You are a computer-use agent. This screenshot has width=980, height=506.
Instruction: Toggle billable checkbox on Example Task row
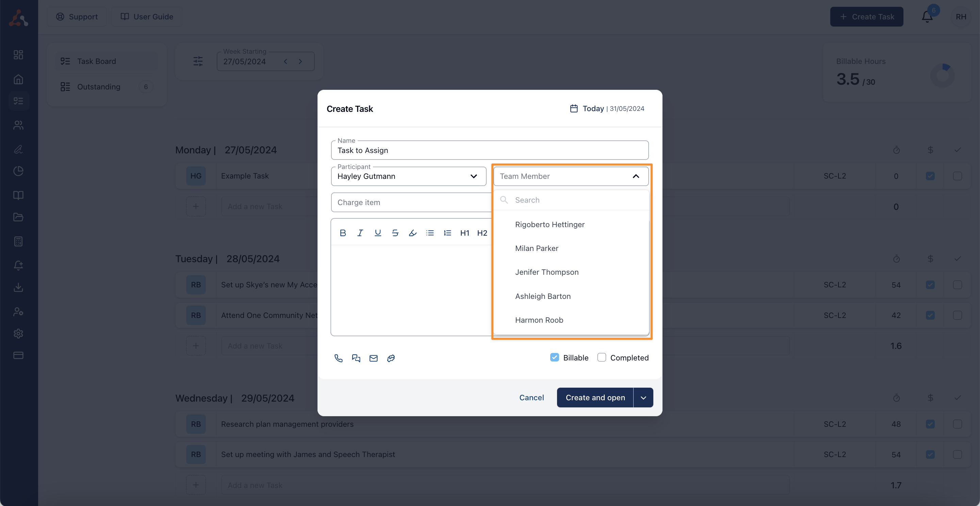click(930, 176)
